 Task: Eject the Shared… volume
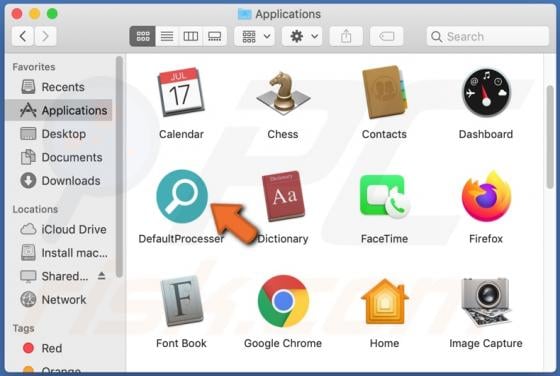click(x=102, y=276)
